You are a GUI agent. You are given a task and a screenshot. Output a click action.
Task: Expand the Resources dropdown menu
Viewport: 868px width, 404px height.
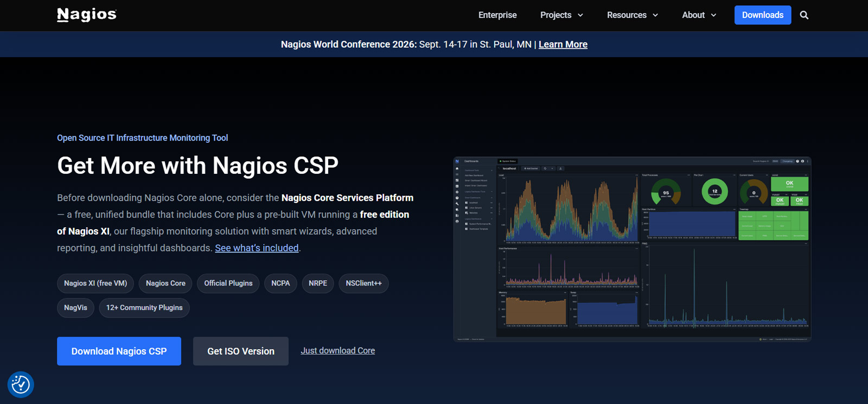coord(632,15)
